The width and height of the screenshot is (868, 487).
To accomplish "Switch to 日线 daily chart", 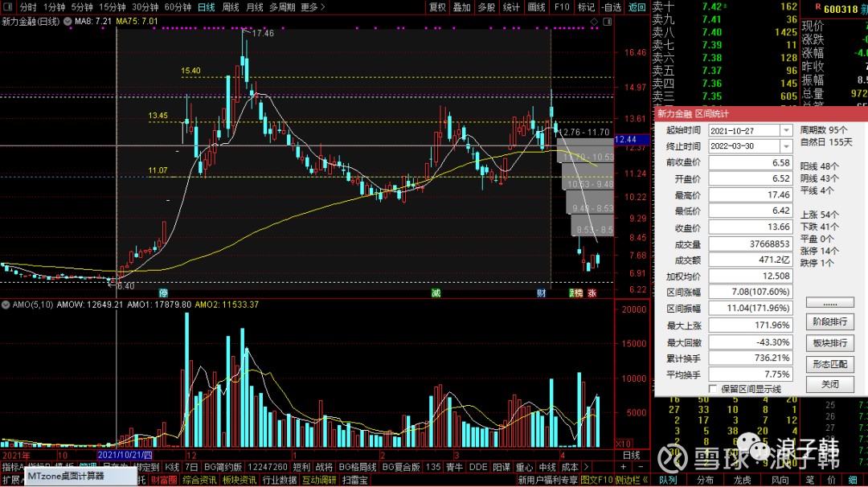I will 207,7.
